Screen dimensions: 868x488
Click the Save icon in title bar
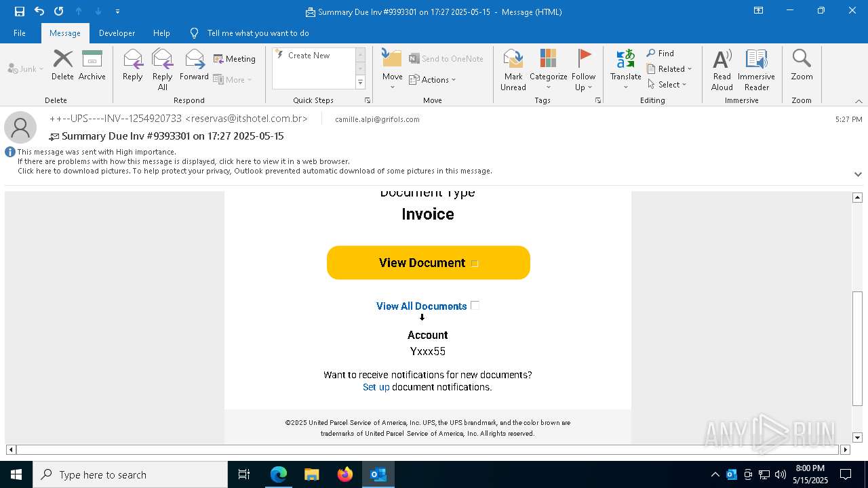pos(20,12)
